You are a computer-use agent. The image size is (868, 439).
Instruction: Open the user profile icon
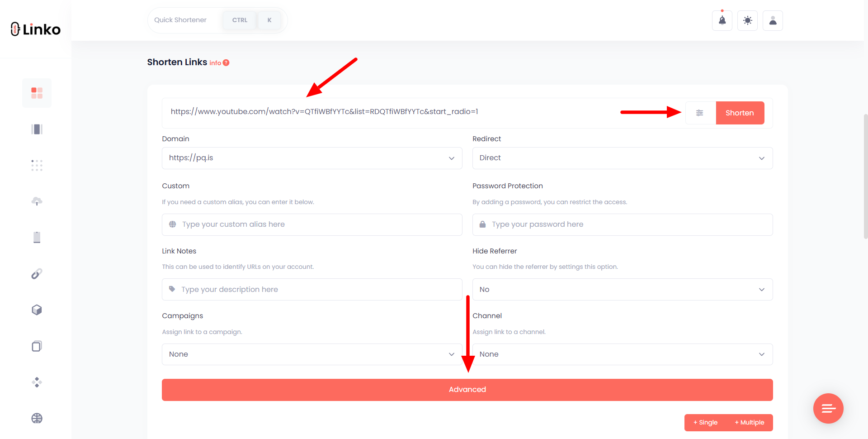(x=773, y=20)
